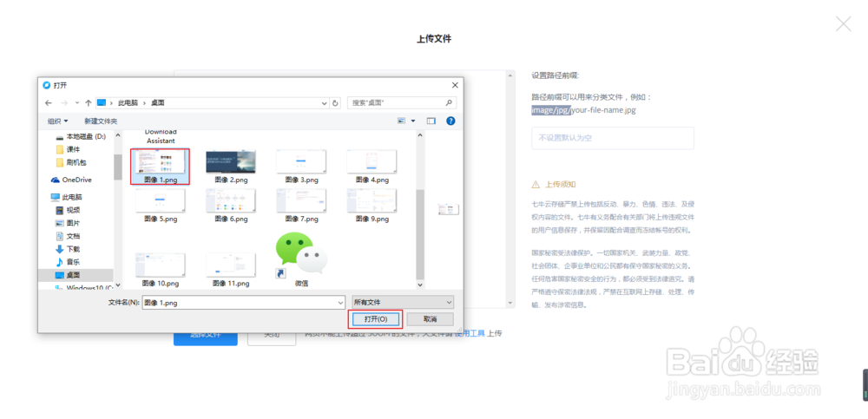
Task: Select 音乐 in the navigation pane
Action: (x=68, y=262)
